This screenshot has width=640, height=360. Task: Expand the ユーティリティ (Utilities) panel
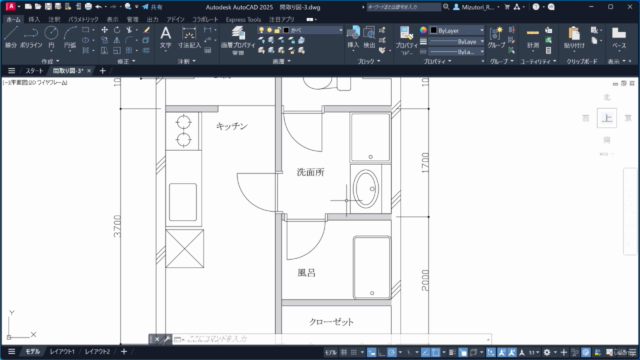coord(538,61)
